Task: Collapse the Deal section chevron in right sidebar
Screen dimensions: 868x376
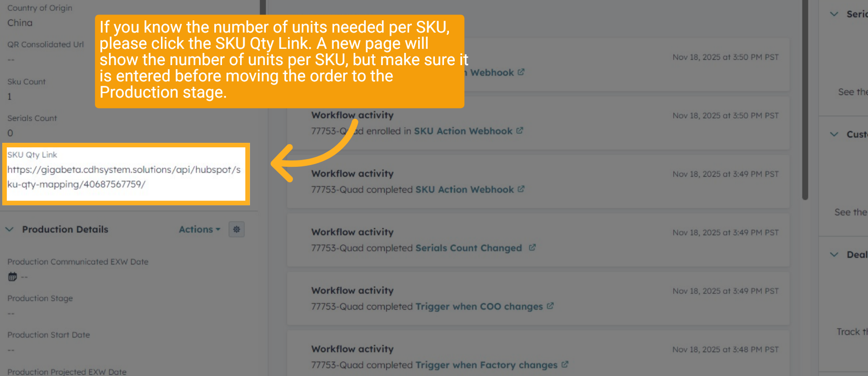Action: tap(834, 254)
